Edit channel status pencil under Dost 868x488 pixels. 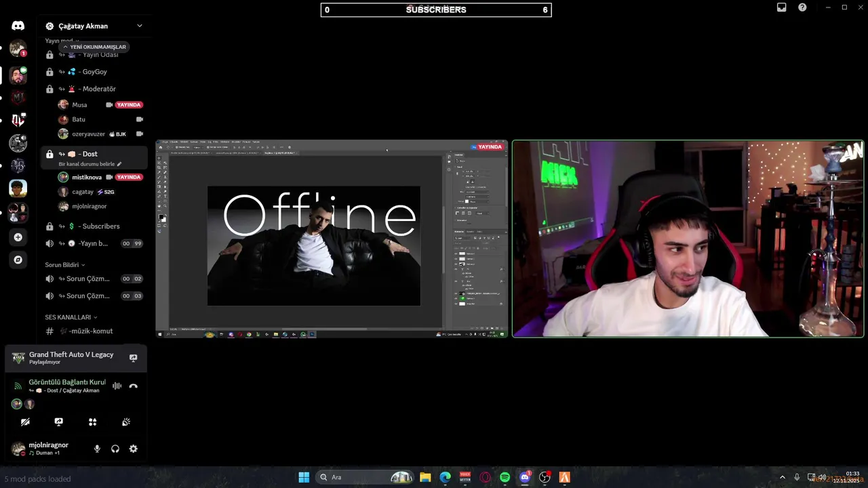[x=119, y=164]
